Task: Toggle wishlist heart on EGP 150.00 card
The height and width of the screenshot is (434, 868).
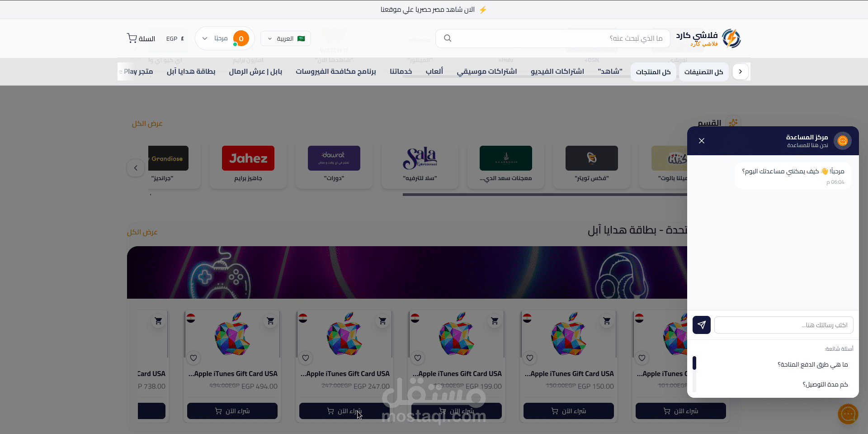Action: coord(530,358)
